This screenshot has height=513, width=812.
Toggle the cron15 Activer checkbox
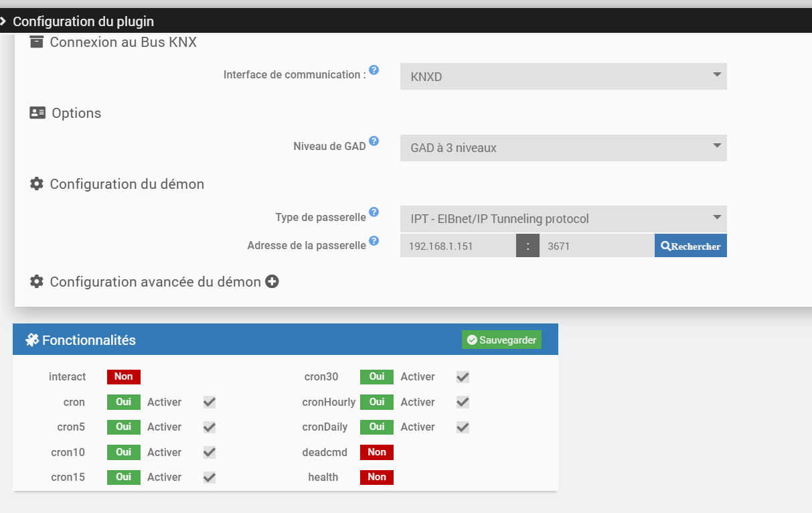210,478
